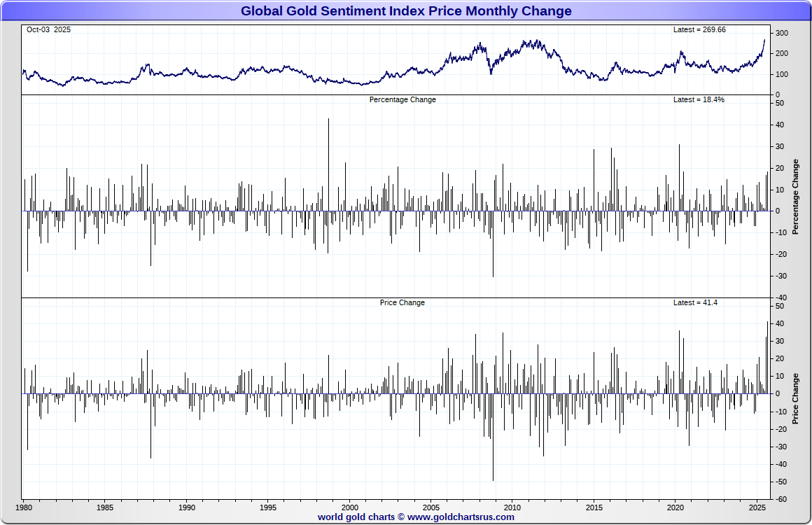The height and width of the screenshot is (525, 812).
Task: Click the chart title 'Global Gold Sentiment Index Price Monthly Change'
Action: click(406, 11)
